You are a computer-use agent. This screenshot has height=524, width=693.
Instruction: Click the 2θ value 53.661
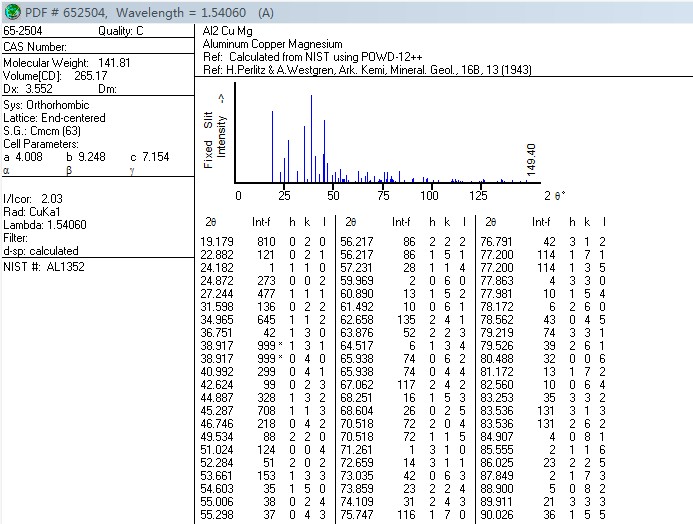tap(217, 476)
